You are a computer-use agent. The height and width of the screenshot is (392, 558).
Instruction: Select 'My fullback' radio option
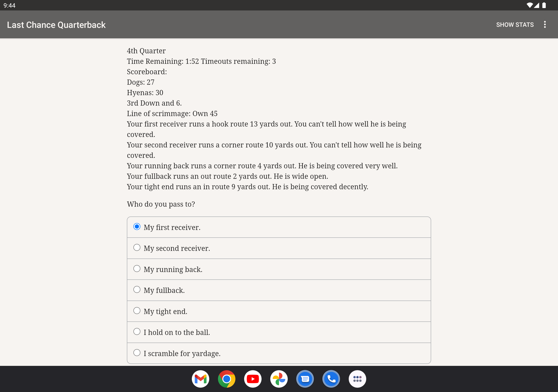tap(137, 289)
